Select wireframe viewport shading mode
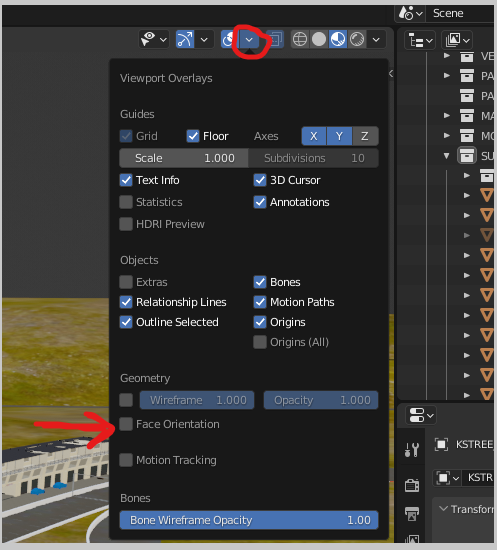 coord(300,39)
